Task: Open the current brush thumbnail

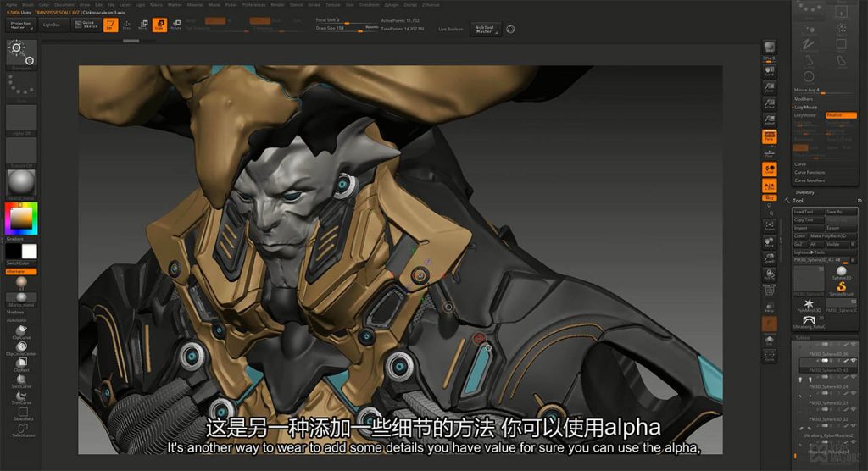Action: click(21, 53)
